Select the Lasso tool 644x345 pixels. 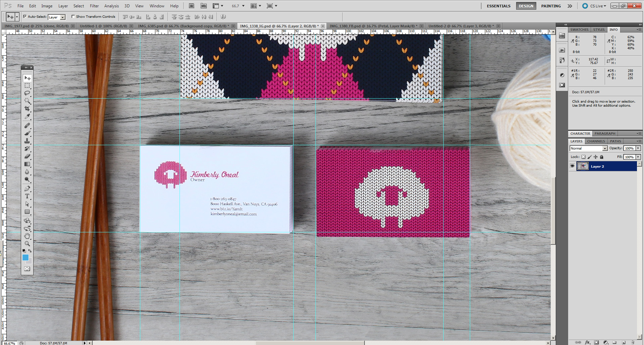click(x=27, y=93)
